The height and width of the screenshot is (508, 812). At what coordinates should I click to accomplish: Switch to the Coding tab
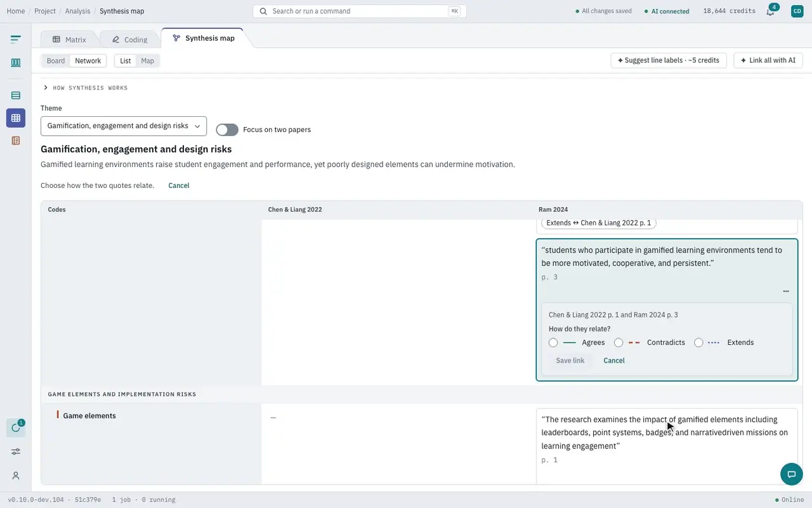[129, 39]
